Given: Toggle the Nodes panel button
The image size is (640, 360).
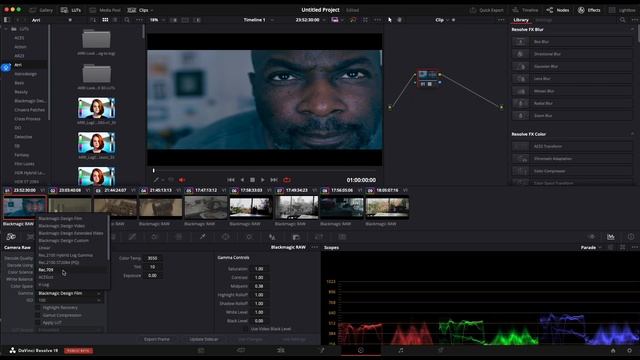Looking at the screenshot, I should [558, 10].
